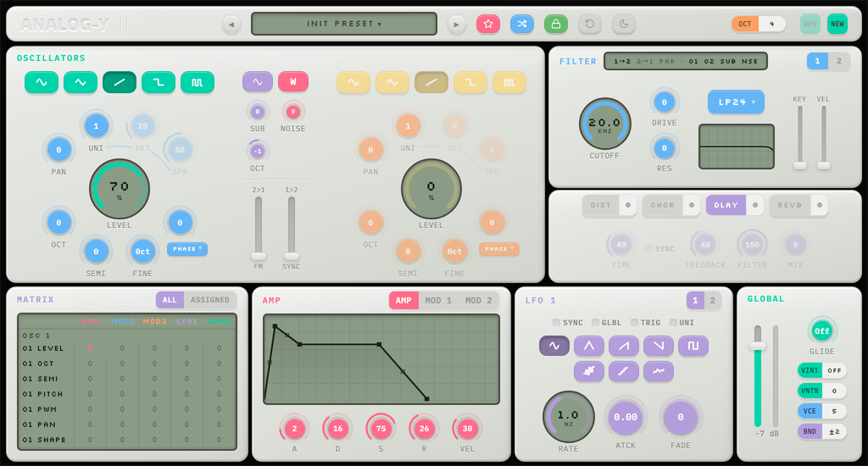Show ASSIGNED matrix tab
Viewport: 868px width, 466px height.
(x=210, y=300)
